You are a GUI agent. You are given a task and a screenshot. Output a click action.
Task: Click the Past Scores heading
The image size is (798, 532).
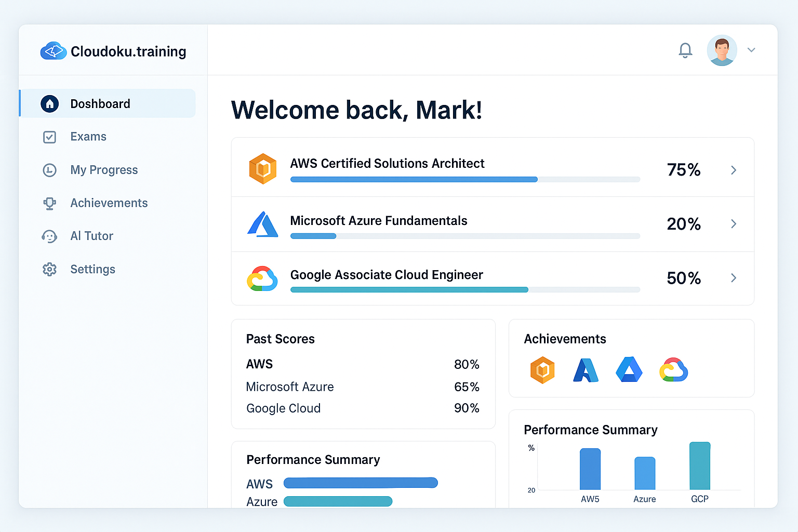[281, 339]
